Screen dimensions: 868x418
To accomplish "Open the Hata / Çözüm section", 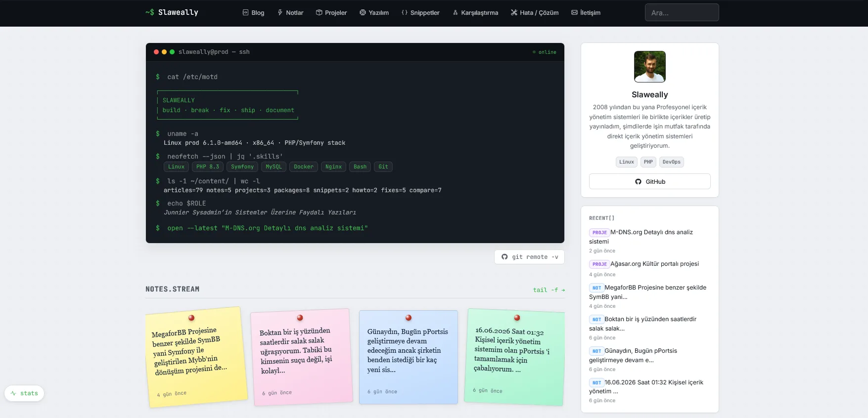I will tap(535, 13).
